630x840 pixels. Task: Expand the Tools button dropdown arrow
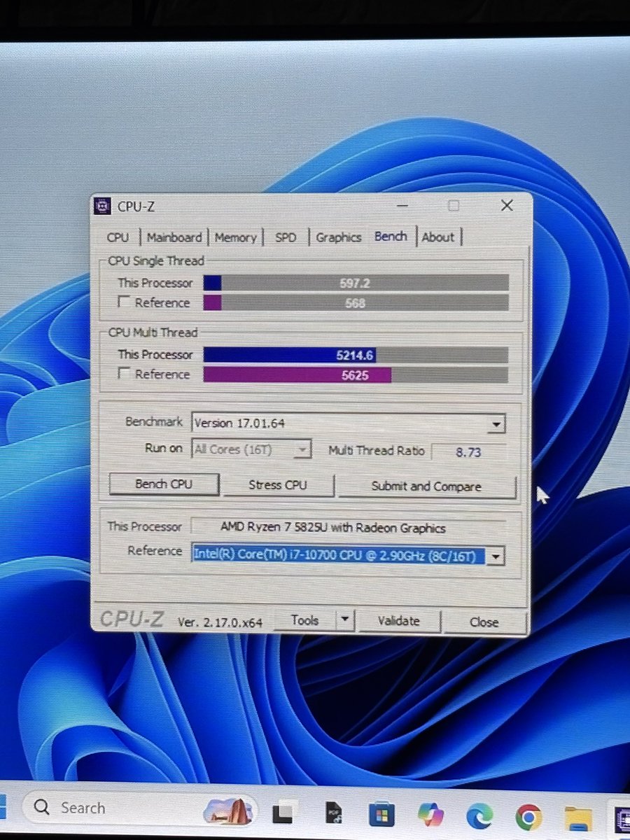(x=345, y=620)
